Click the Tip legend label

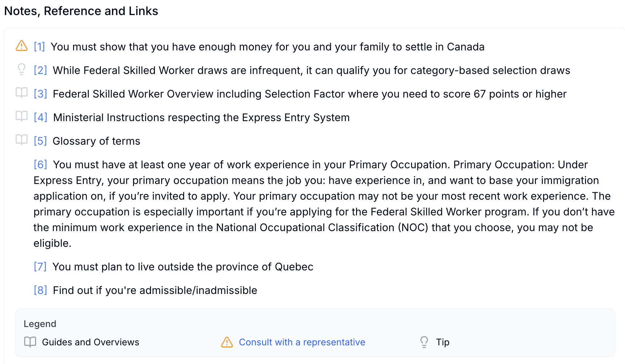pos(443,342)
